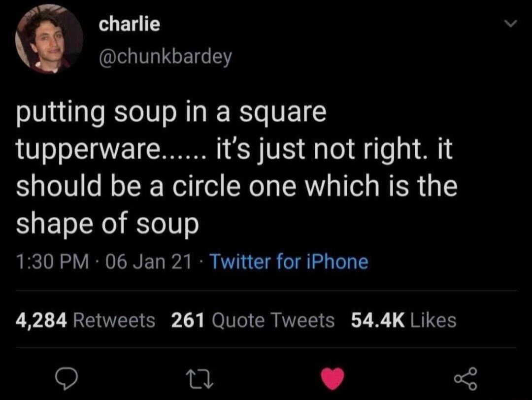The height and width of the screenshot is (400, 532).
Task: View the Quote Tweets list
Action: pos(273,320)
